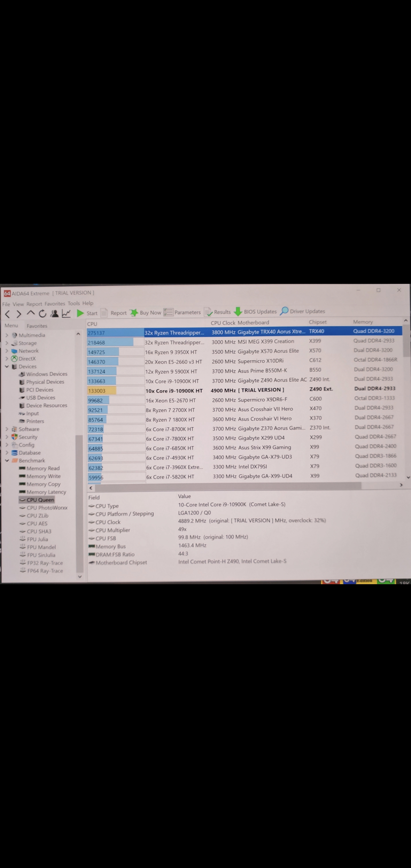Expand the Multimedia tree node
Viewport: 411px width, 868px height.
(x=7, y=335)
